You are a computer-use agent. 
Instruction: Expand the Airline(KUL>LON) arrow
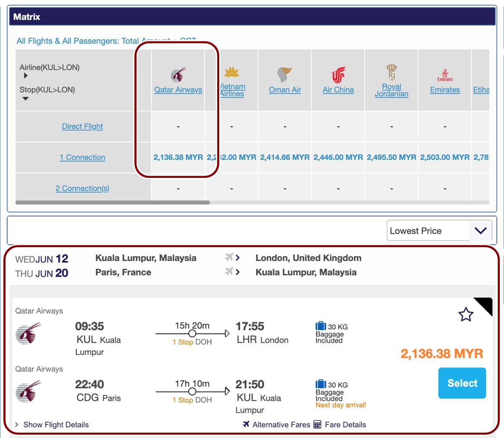[26, 76]
